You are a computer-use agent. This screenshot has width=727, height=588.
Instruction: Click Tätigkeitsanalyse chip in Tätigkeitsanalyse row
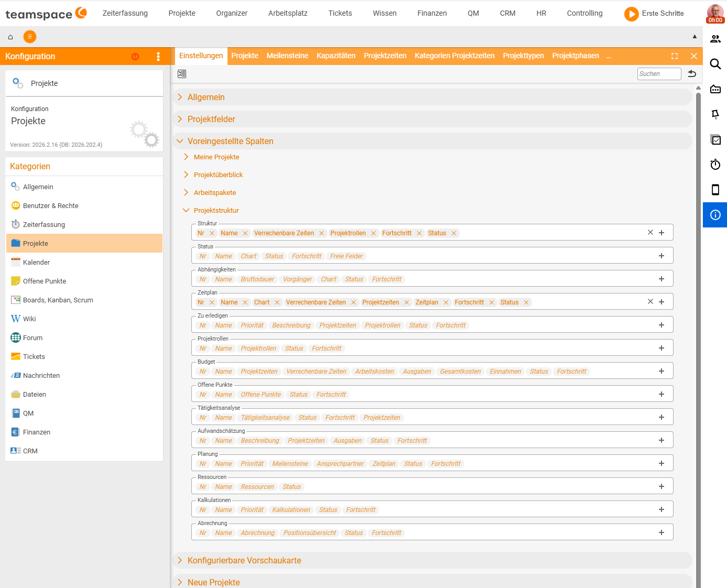265,418
